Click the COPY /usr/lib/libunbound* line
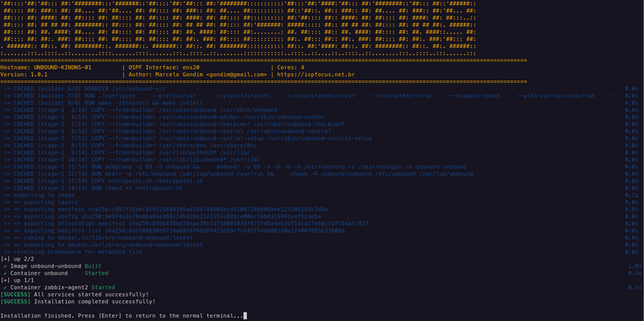Screen dimensions: 644x321 point(132,159)
